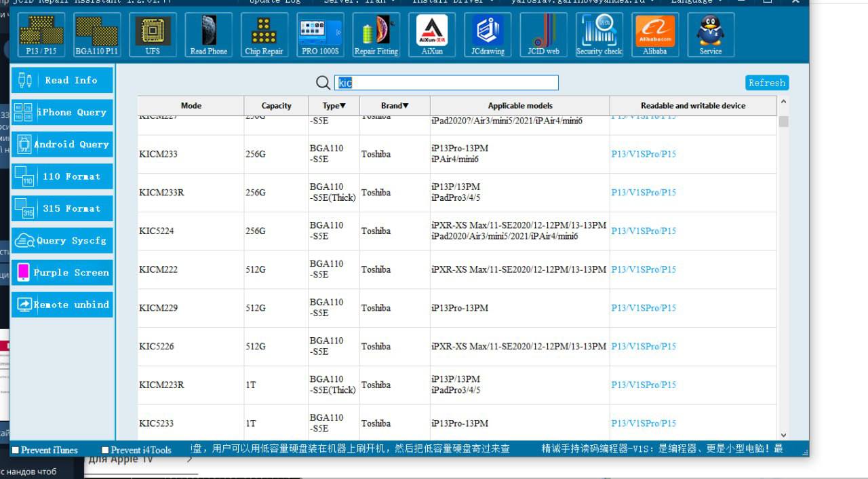The width and height of the screenshot is (868, 479).
Task: Click the 1T capacity cell for KICM223R
Action: (276, 385)
